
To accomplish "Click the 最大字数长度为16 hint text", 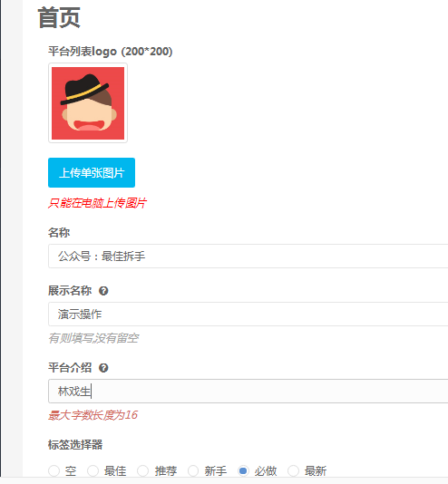I will click(x=93, y=415).
